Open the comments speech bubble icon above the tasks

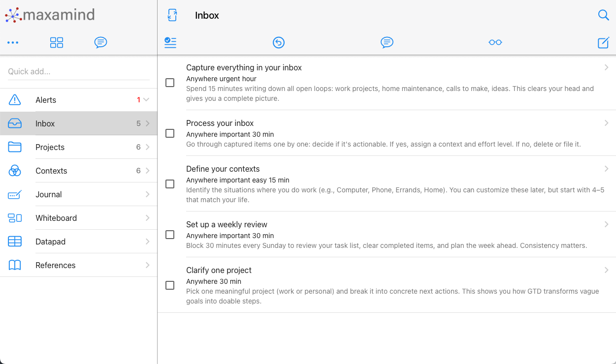[x=387, y=43]
